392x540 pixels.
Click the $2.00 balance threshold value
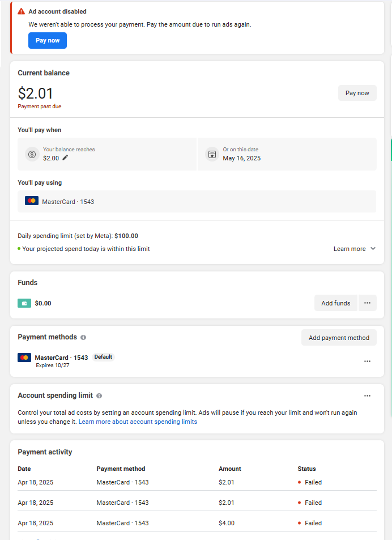(x=51, y=158)
